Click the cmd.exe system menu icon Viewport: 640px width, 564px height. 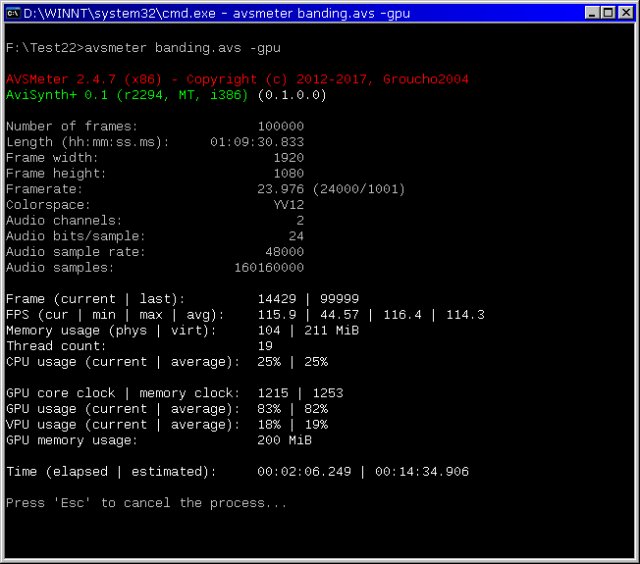[x=13, y=13]
